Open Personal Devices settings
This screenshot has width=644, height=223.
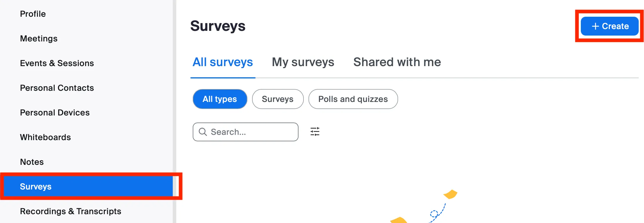[55, 113]
